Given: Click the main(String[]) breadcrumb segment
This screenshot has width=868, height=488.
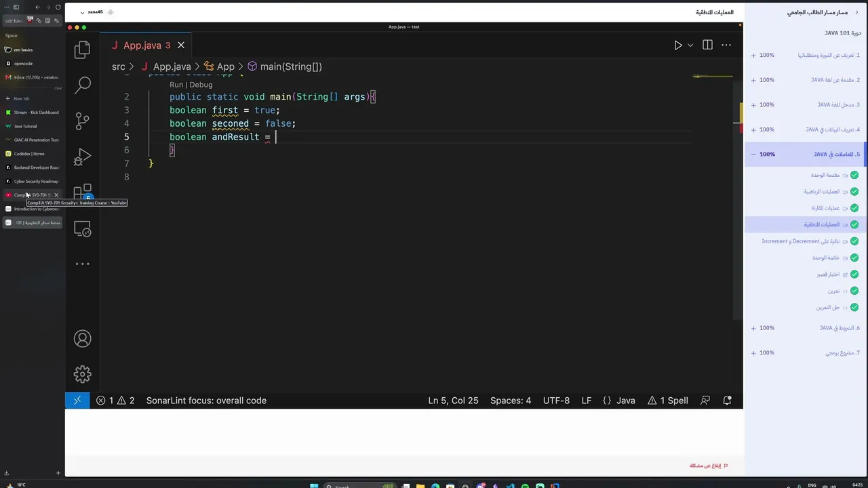Looking at the screenshot, I should tap(285, 66).
